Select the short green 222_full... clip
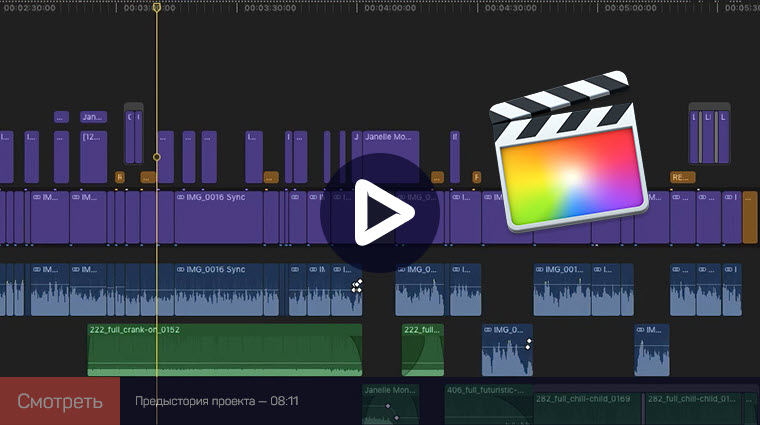Image resolution: width=760 pixels, height=425 pixels. point(423,350)
